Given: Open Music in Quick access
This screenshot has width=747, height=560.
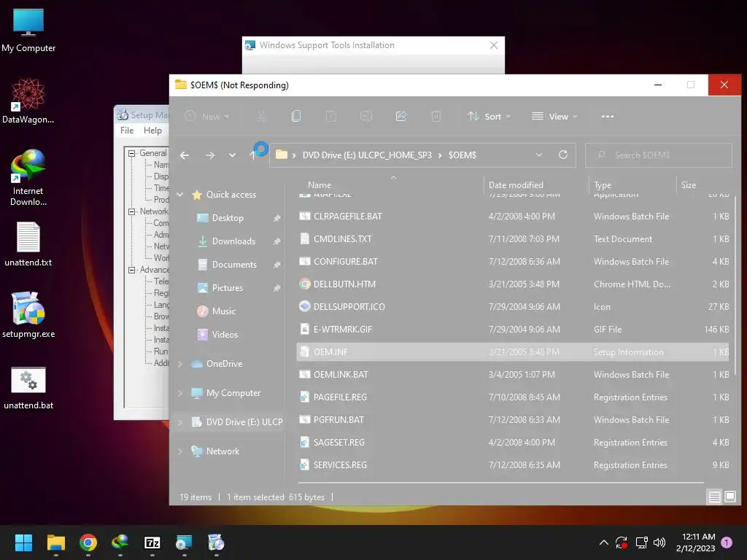Looking at the screenshot, I should pyautogui.click(x=223, y=311).
